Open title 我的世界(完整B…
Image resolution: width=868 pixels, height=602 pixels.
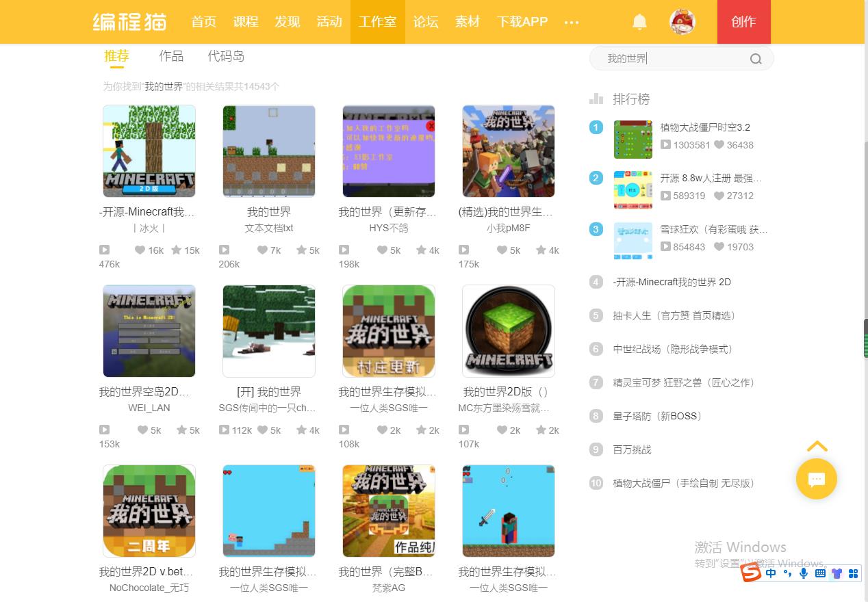(386, 572)
